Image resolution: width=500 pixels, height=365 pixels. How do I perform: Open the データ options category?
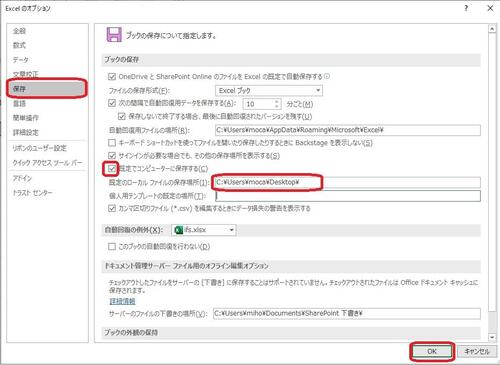point(21,60)
